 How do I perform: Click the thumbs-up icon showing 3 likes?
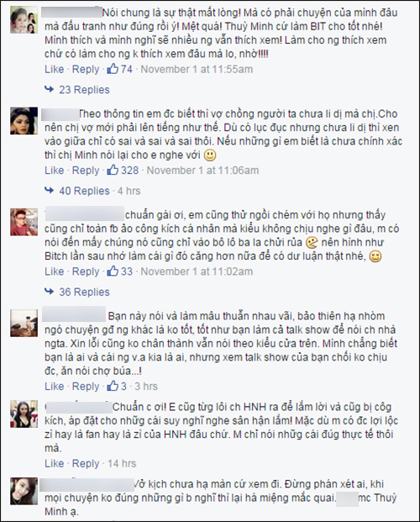pos(113,386)
